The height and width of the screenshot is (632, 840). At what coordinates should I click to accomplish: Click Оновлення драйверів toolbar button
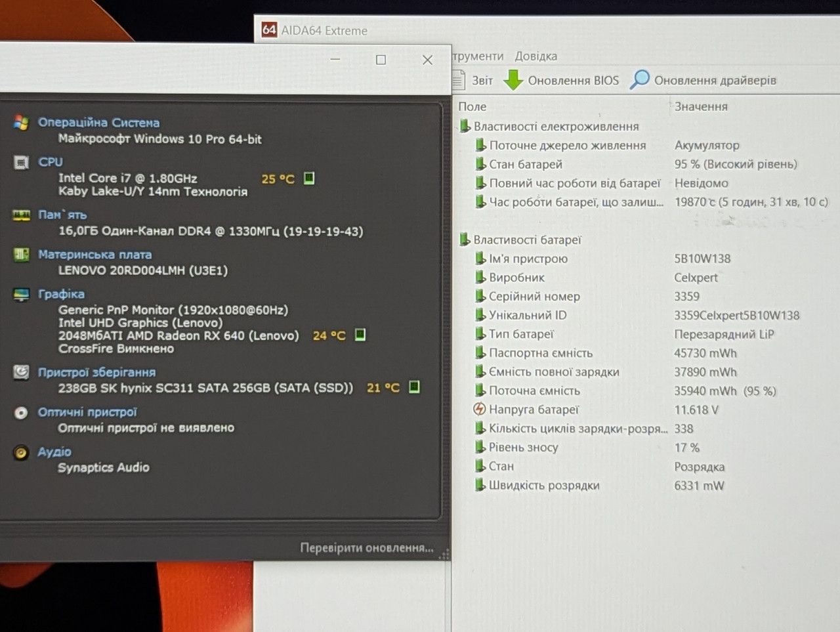[703, 80]
